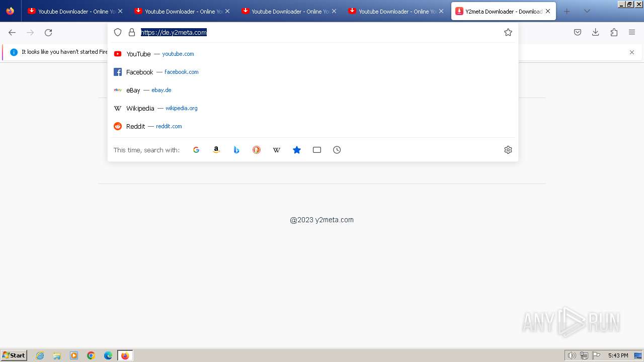This screenshot has height=362, width=644.
Task: Search this time with Bing
Action: pos(236,150)
